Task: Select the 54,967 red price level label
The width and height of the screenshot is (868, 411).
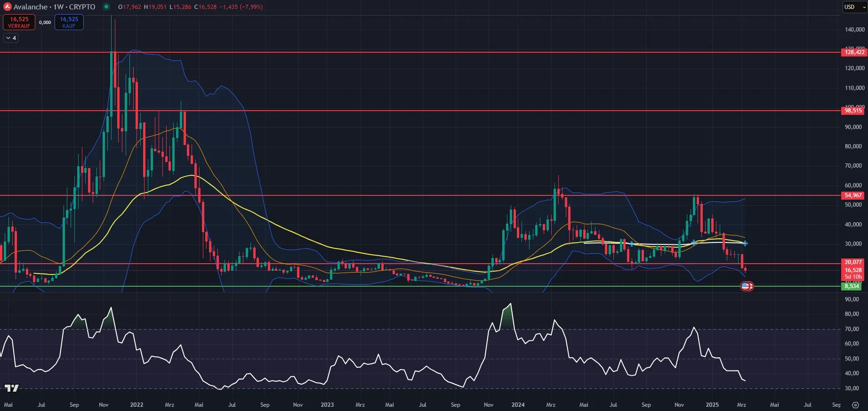Action: [x=853, y=195]
